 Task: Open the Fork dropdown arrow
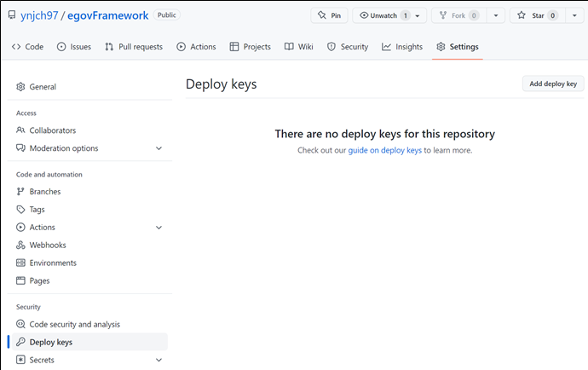(496, 15)
